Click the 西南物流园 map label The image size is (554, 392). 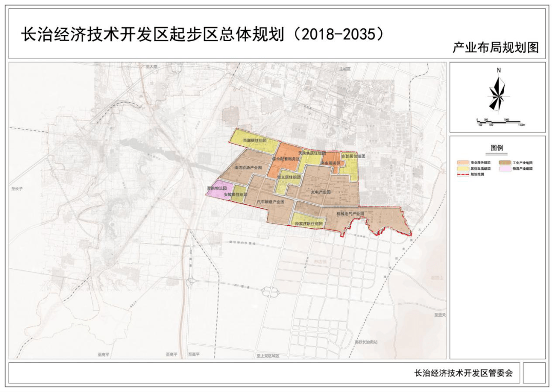coord(217,188)
